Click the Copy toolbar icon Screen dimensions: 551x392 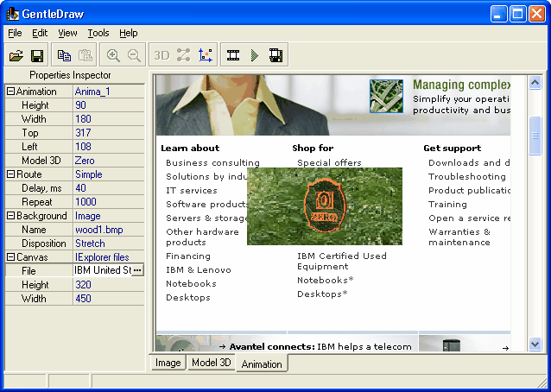tap(64, 55)
